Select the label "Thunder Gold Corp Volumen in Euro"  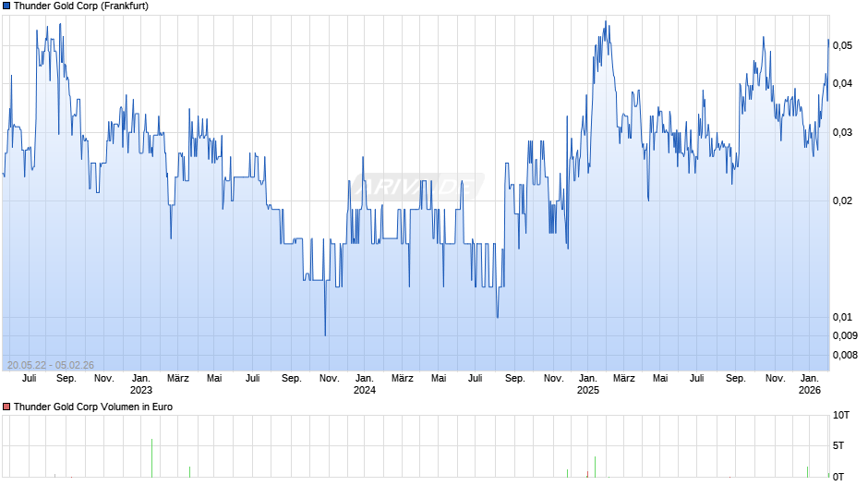[x=93, y=407]
